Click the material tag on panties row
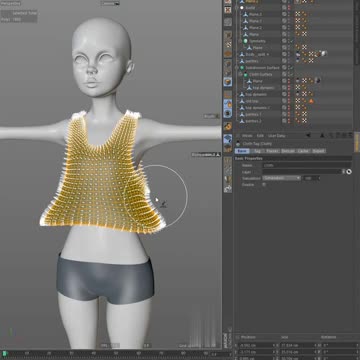This screenshot has height=360, width=360. tap(298, 61)
